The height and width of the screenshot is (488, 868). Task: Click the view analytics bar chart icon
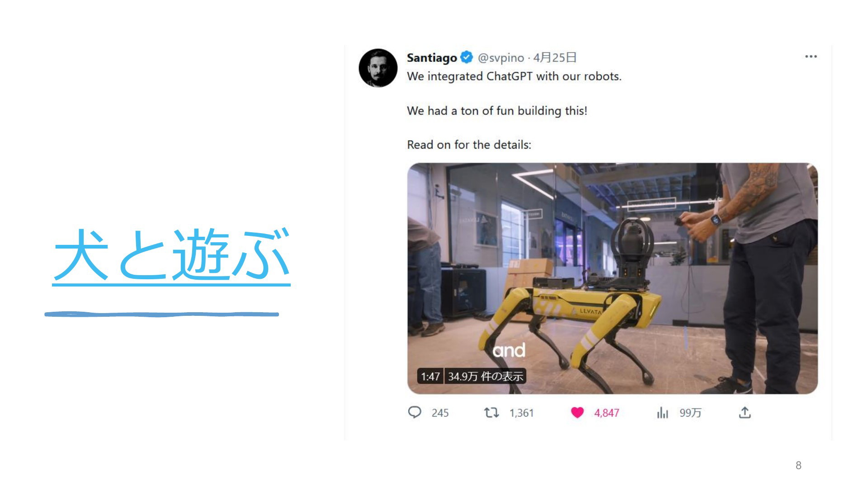(x=662, y=413)
